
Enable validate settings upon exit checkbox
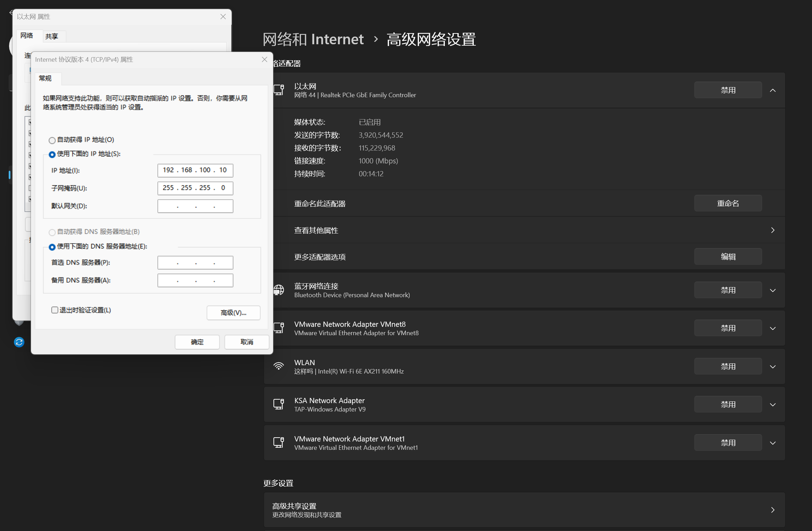55,310
